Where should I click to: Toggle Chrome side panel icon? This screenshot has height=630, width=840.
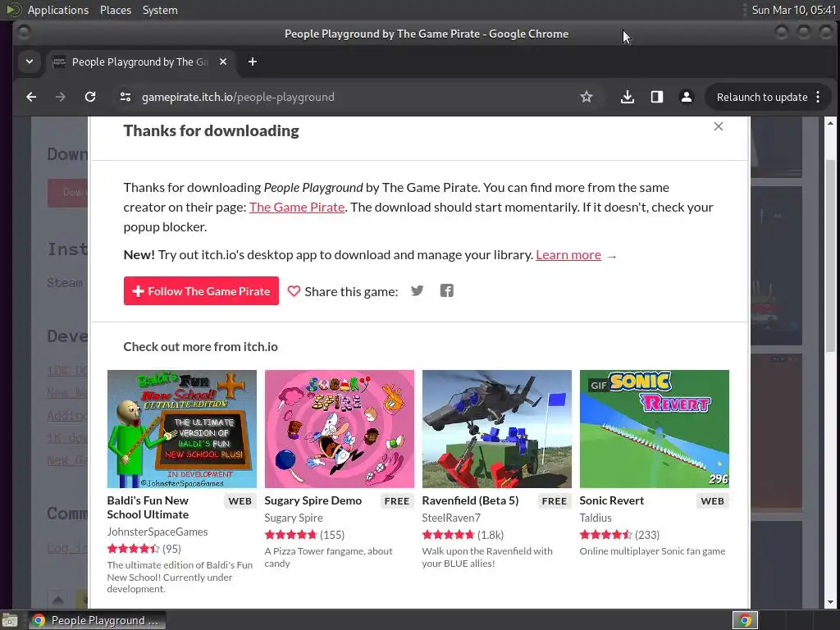point(657,97)
